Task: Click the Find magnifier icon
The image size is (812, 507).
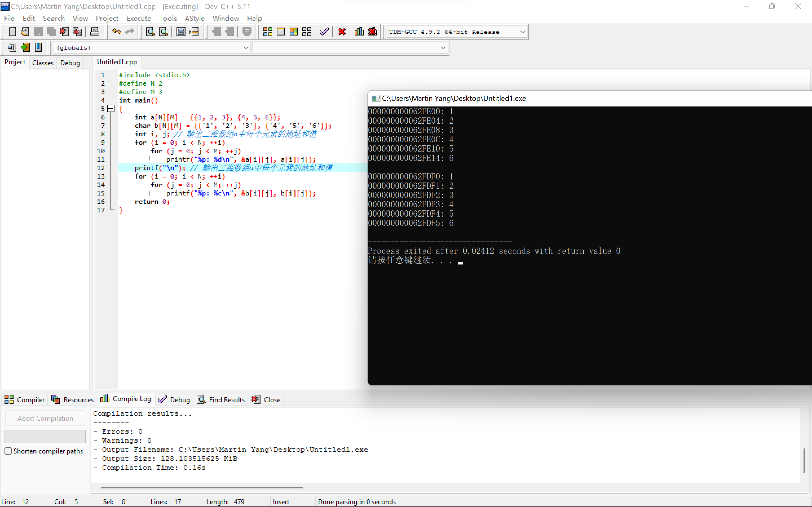Action: click(150, 32)
